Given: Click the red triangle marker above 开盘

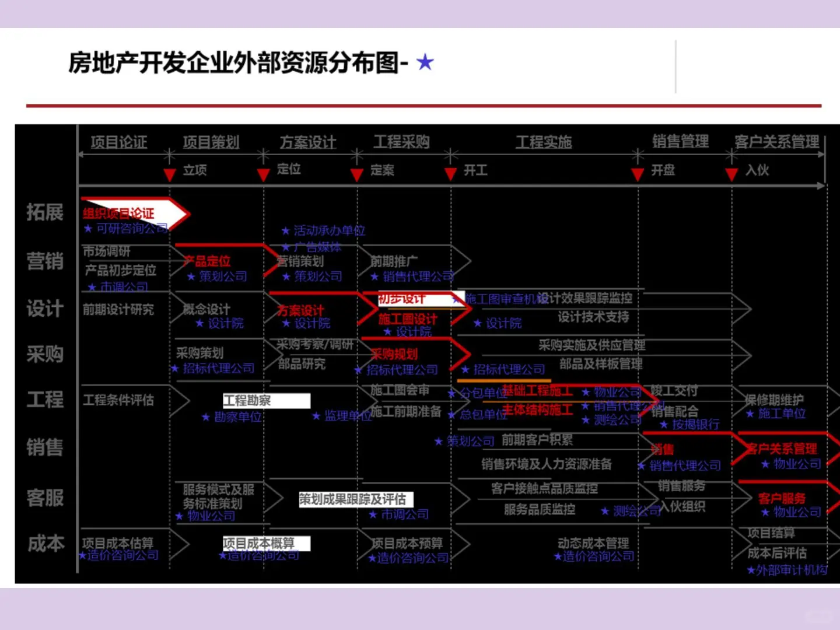Looking at the screenshot, I should (x=637, y=174).
